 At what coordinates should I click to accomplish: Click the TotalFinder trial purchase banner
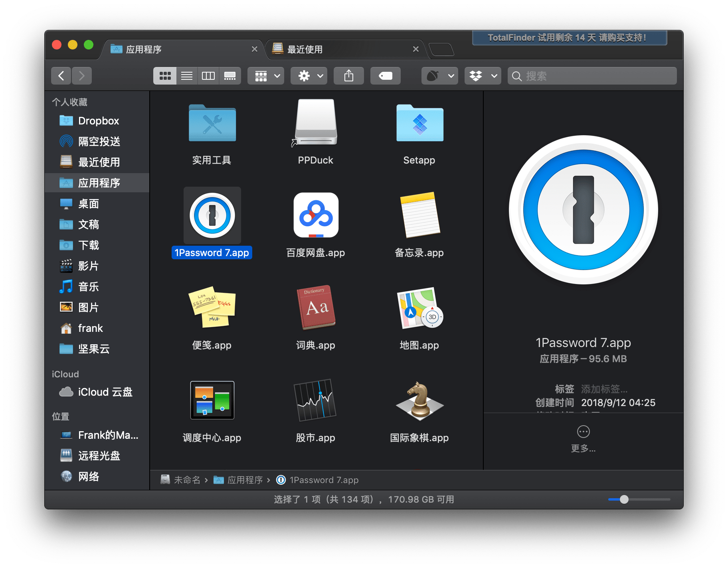(x=570, y=38)
